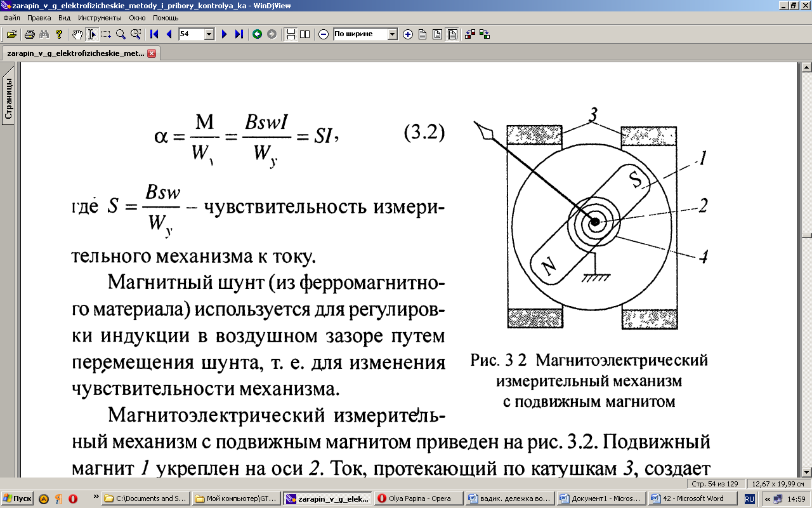Switch to '42 - Microsoft Word' taskbar window
This screenshot has width=812, height=508.
[x=693, y=498]
